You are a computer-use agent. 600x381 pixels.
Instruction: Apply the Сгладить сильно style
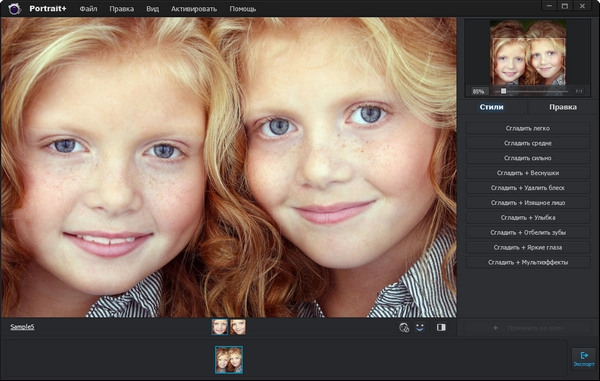pyautogui.click(x=528, y=158)
